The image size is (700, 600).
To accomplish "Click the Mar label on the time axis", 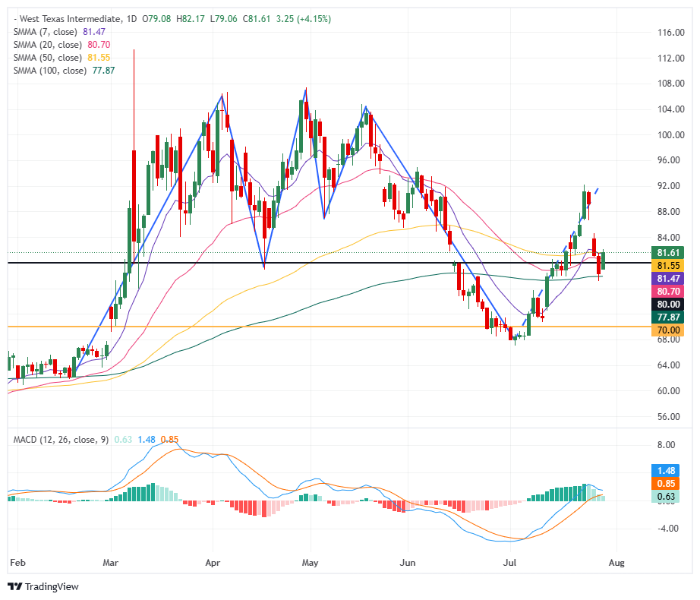I will [x=110, y=563].
